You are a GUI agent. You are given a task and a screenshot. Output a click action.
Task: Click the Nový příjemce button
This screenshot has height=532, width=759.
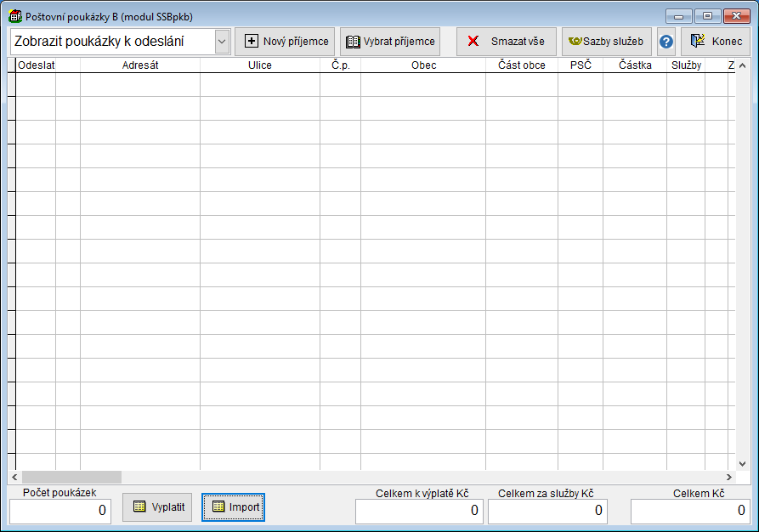click(285, 42)
